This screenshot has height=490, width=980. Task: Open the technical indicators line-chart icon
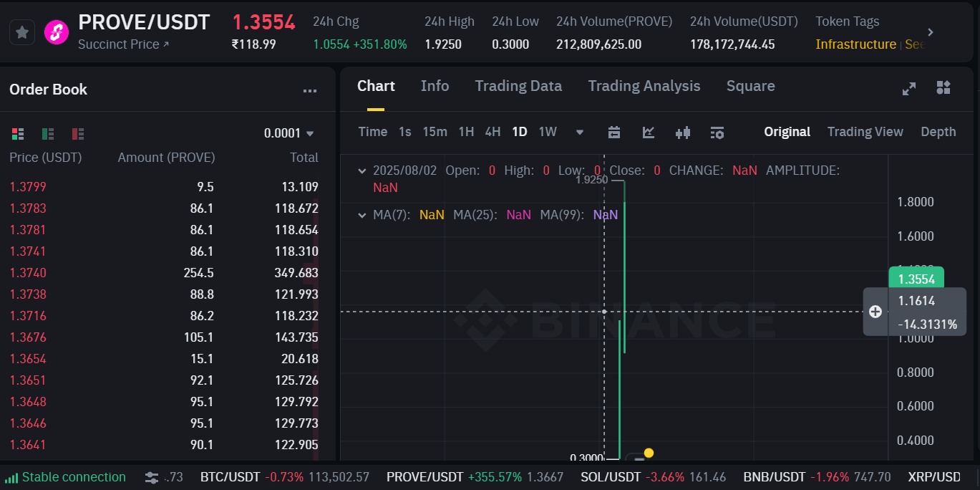pyautogui.click(x=649, y=132)
